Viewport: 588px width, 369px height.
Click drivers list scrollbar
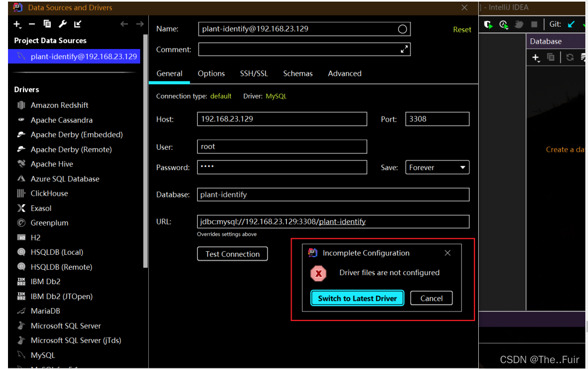click(x=145, y=151)
